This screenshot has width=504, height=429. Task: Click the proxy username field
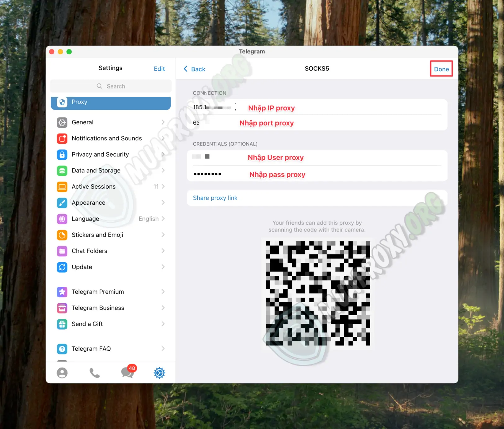pyautogui.click(x=317, y=157)
